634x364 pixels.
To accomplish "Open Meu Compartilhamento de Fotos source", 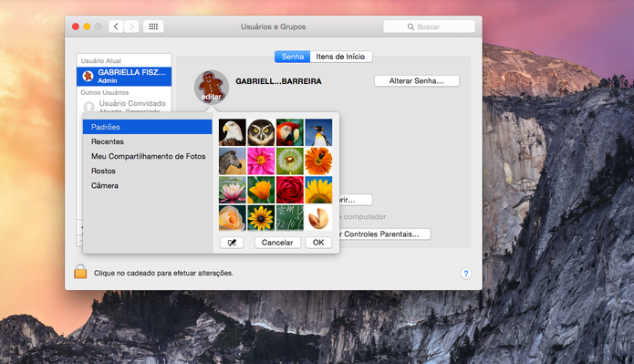I will click(x=147, y=156).
